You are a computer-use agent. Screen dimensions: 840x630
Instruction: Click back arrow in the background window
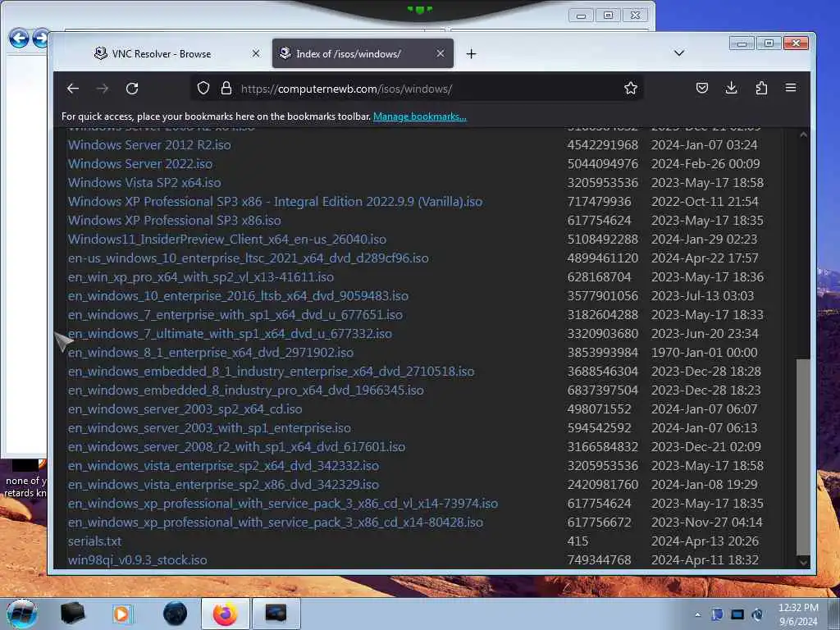coord(19,38)
